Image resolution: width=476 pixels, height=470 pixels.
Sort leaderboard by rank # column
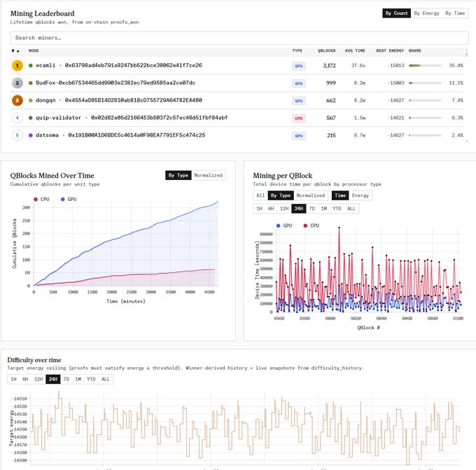(x=15, y=50)
